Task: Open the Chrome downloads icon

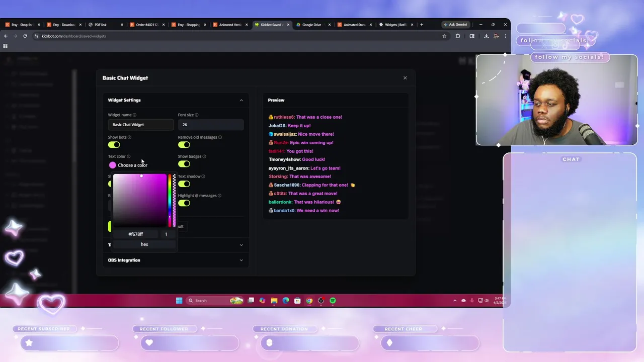Action: [486, 36]
